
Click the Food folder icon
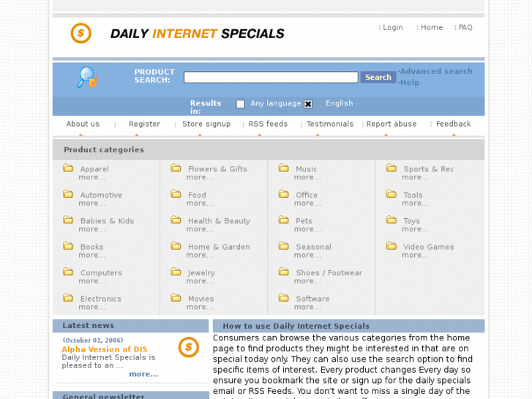tap(176, 194)
